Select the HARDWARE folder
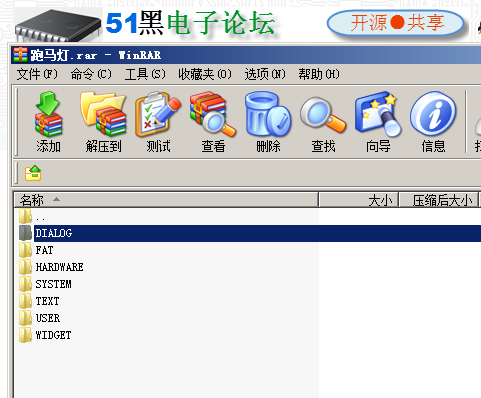This screenshot has height=398, width=481. pyautogui.click(x=51, y=267)
